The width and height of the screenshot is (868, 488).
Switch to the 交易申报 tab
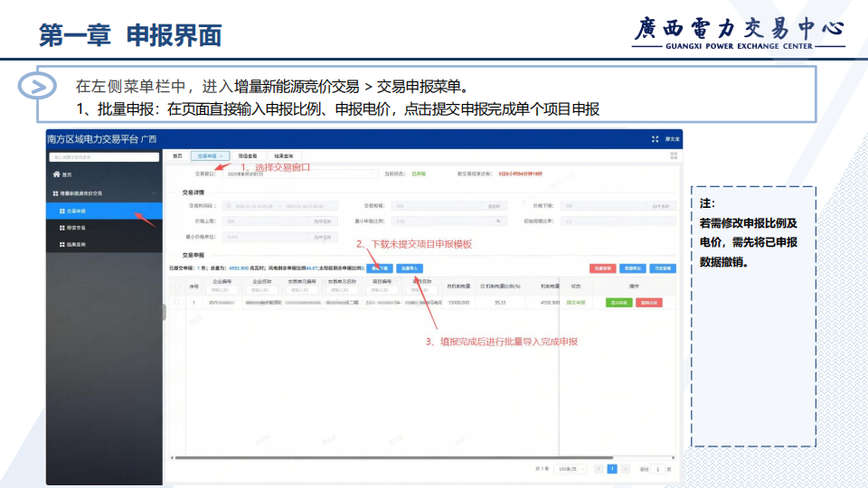tap(210, 156)
